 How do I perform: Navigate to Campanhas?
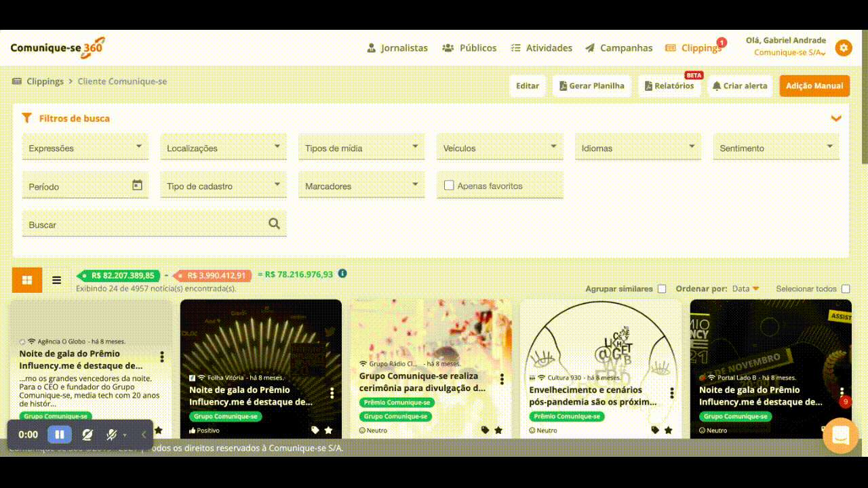[x=618, y=48]
